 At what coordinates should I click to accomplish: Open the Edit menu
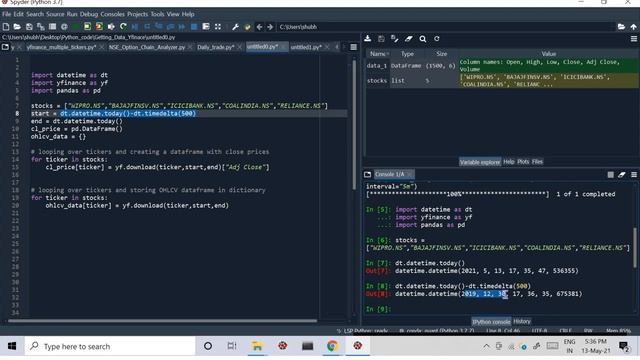tap(19, 14)
